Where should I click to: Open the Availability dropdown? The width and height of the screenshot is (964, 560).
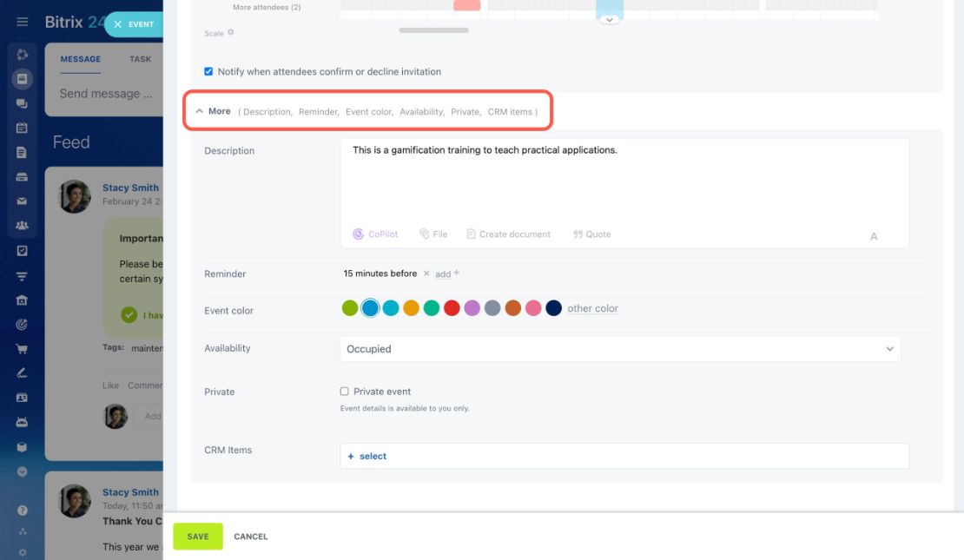pos(620,348)
